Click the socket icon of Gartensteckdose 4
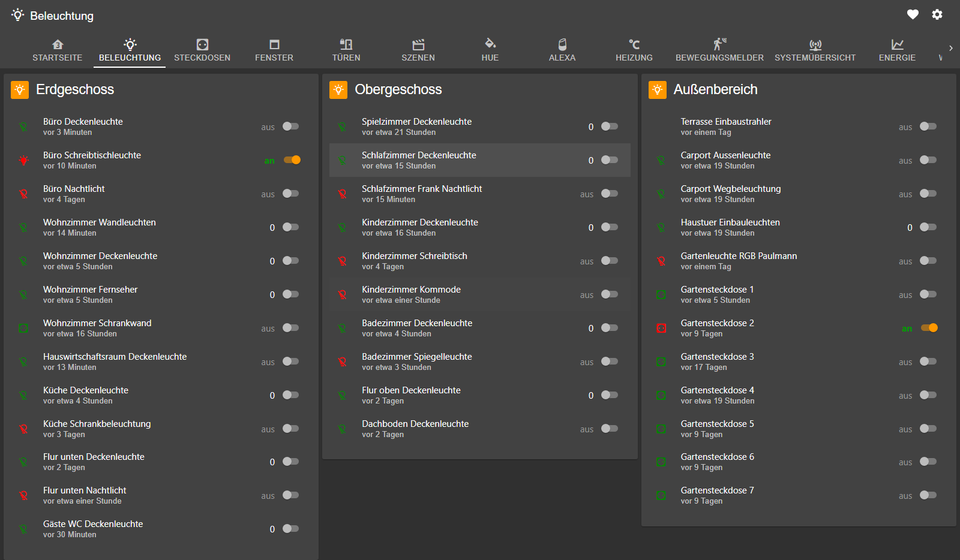960x560 pixels. [x=661, y=395]
